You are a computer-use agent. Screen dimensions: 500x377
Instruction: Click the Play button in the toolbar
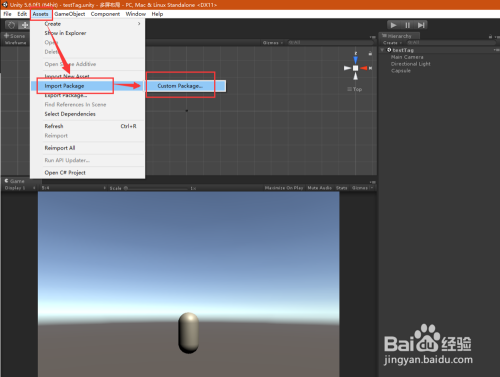pyautogui.click(x=393, y=25)
